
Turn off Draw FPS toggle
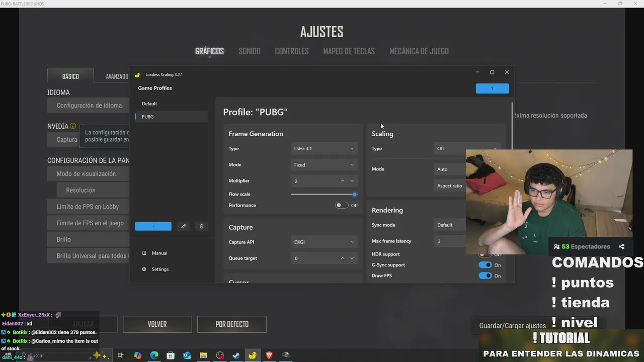tap(485, 276)
